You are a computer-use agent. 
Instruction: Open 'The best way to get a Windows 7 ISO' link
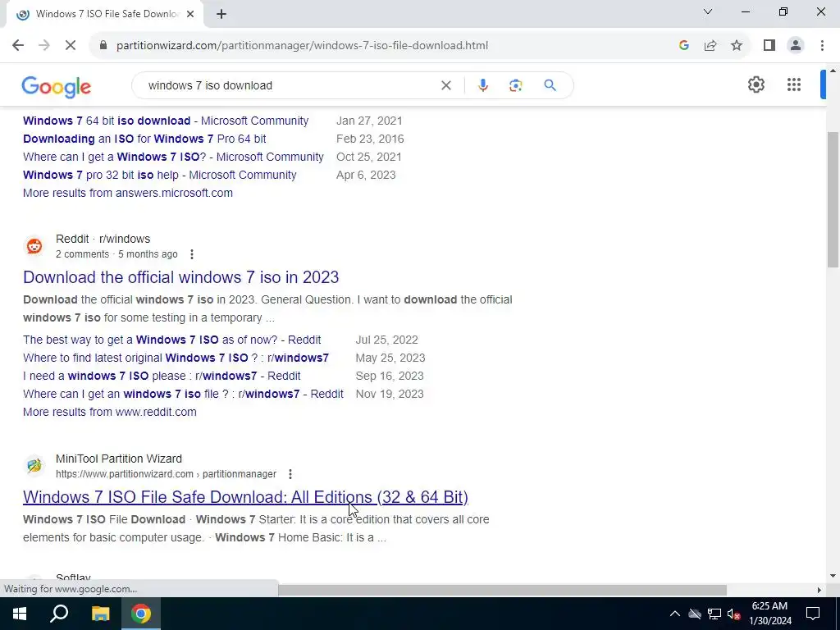tap(172, 340)
